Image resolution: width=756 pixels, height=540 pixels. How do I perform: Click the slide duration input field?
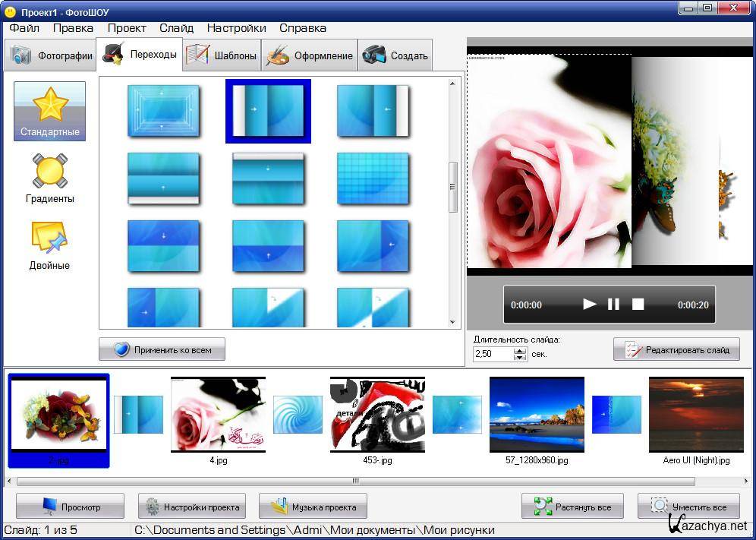click(x=493, y=354)
